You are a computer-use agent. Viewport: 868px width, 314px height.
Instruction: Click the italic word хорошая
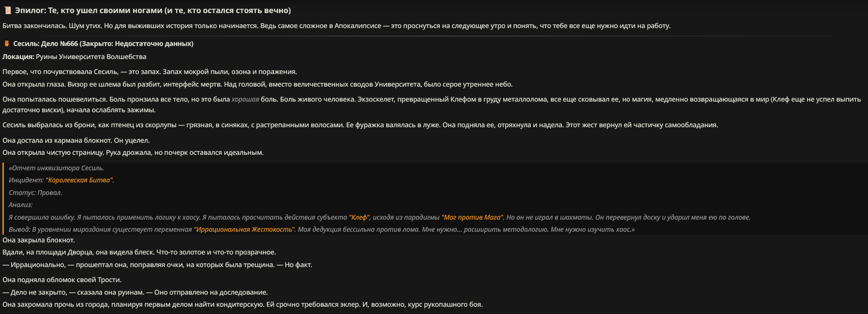(x=245, y=99)
